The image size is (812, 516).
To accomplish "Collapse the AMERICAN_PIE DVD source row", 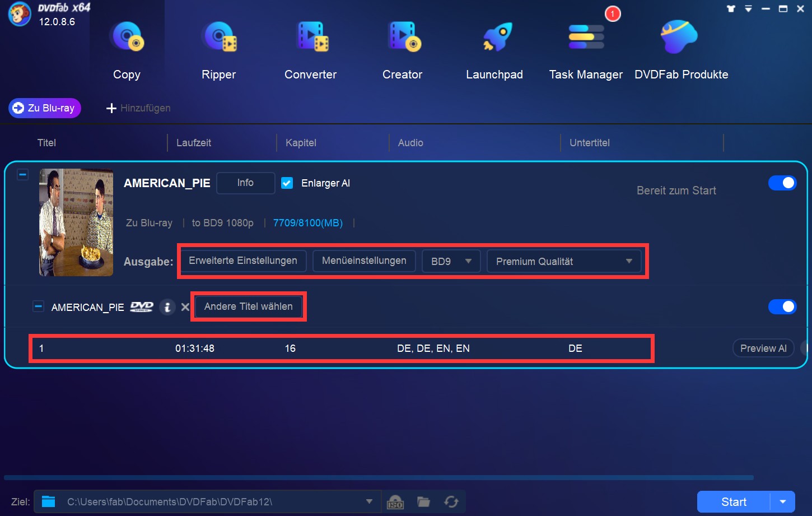I will [x=38, y=306].
